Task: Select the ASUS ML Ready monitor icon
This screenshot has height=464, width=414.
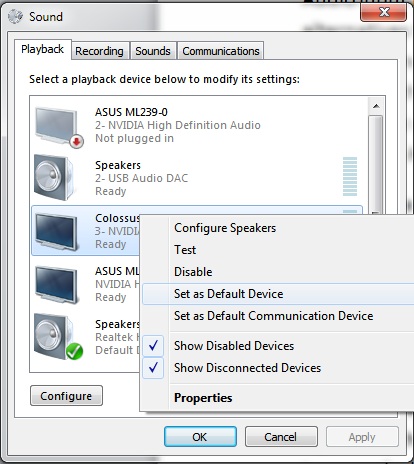Action: click(57, 285)
